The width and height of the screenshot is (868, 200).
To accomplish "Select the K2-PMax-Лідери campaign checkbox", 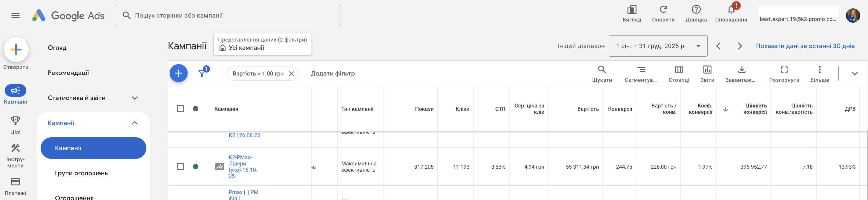I will click(x=180, y=167).
